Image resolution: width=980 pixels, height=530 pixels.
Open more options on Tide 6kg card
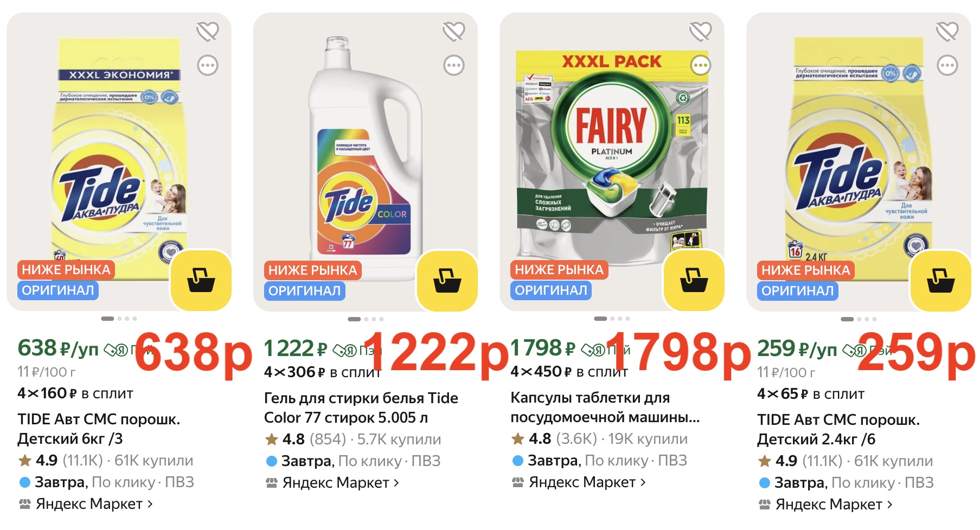coord(208,66)
